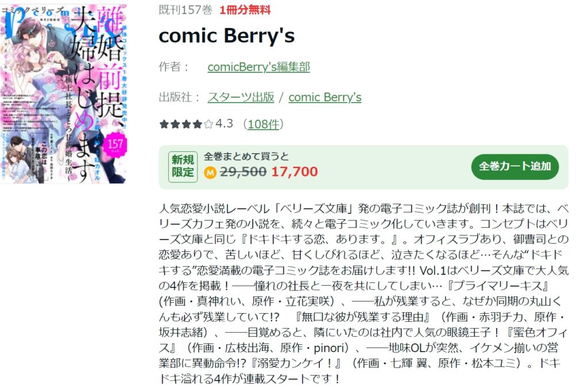
Task: Add all volumes with 全巻カート追加 button
Action: [x=514, y=166]
